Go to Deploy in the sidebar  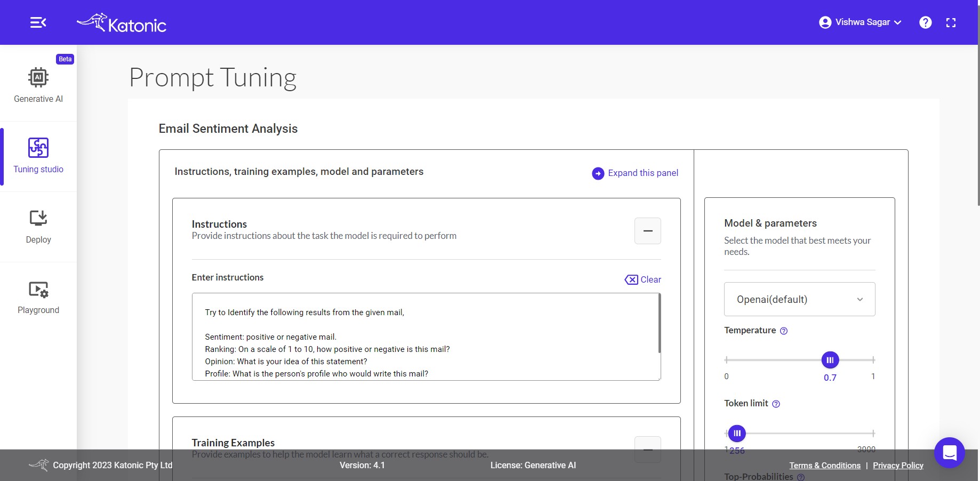tap(38, 227)
